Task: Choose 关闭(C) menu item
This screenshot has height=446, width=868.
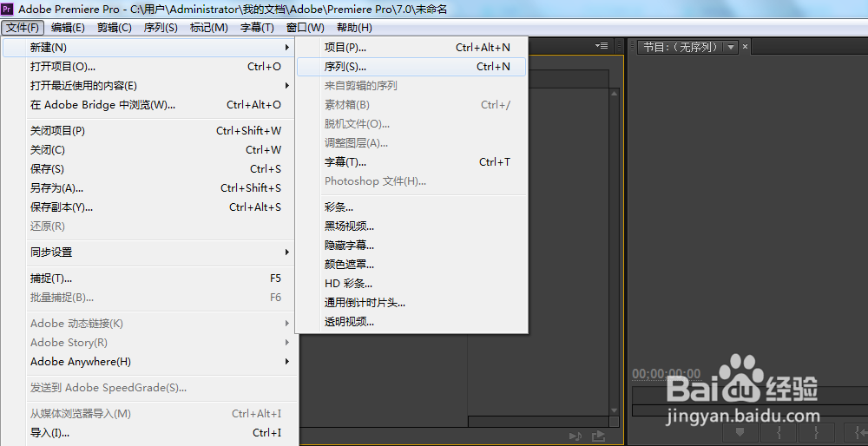Action: click(149, 149)
